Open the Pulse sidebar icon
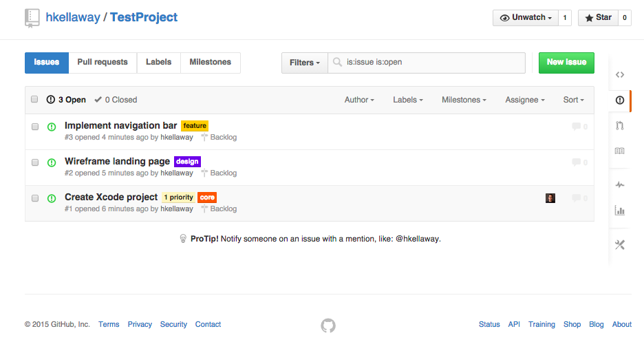This screenshot has height=342, width=644. click(620, 184)
